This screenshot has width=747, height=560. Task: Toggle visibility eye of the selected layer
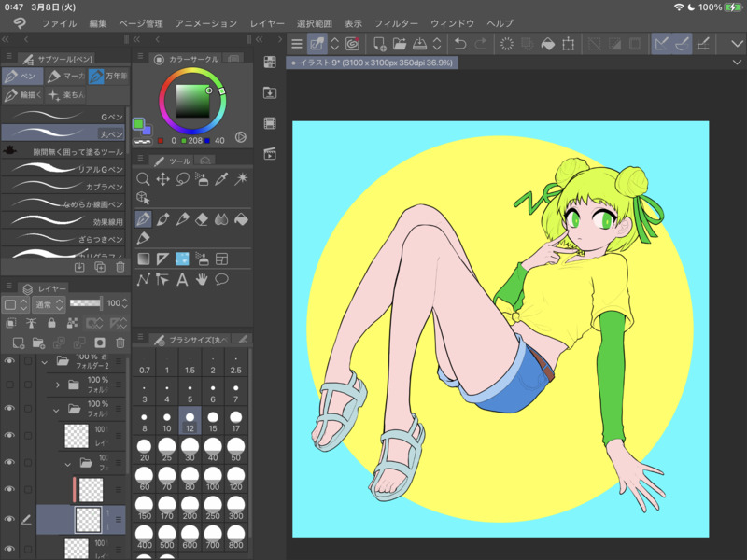tap(10, 519)
